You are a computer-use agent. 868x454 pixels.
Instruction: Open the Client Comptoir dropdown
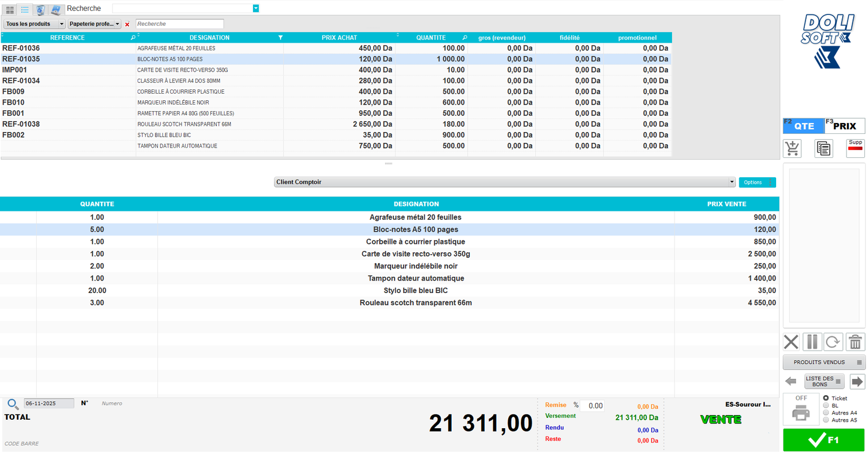pyautogui.click(x=731, y=182)
